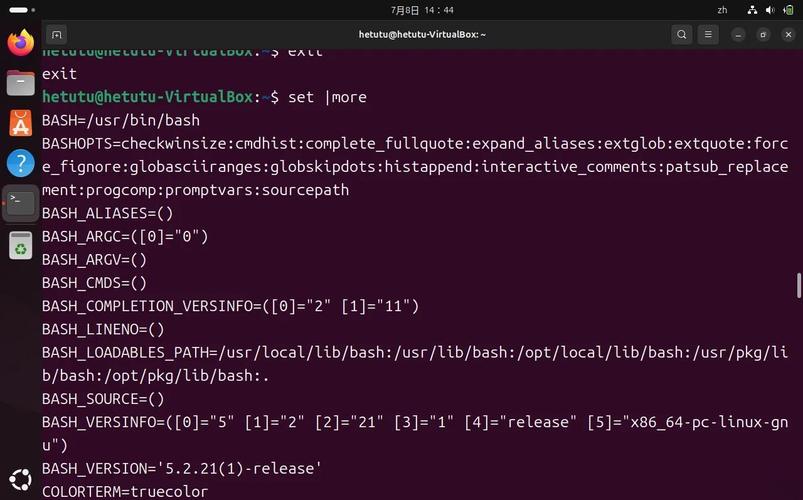Open the Help application in dock
803x500 pixels.
pyautogui.click(x=20, y=163)
